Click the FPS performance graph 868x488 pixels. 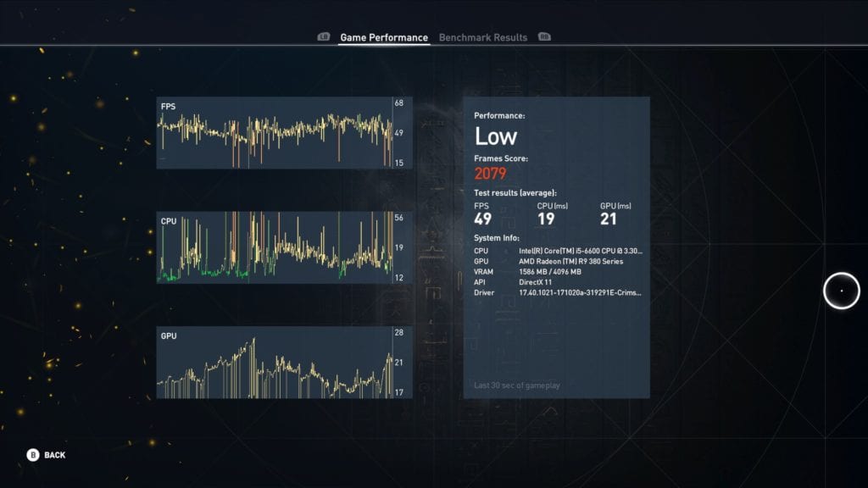(x=274, y=133)
